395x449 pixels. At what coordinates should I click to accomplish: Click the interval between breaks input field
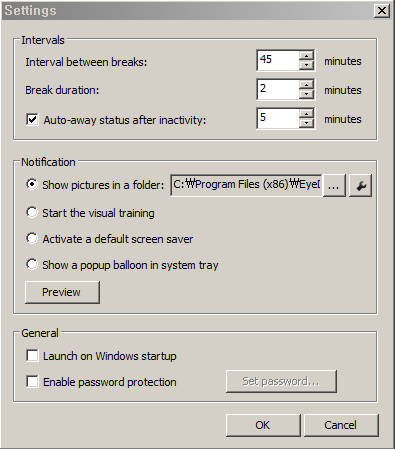[278, 60]
